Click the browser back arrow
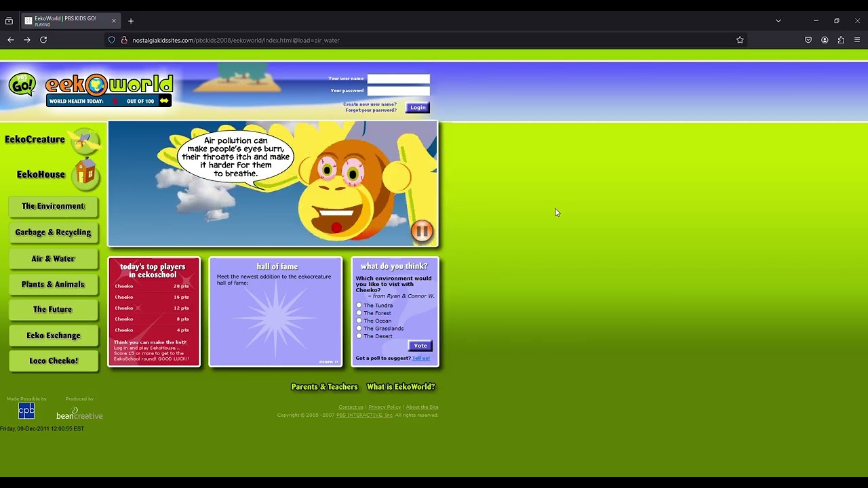 [x=11, y=40]
